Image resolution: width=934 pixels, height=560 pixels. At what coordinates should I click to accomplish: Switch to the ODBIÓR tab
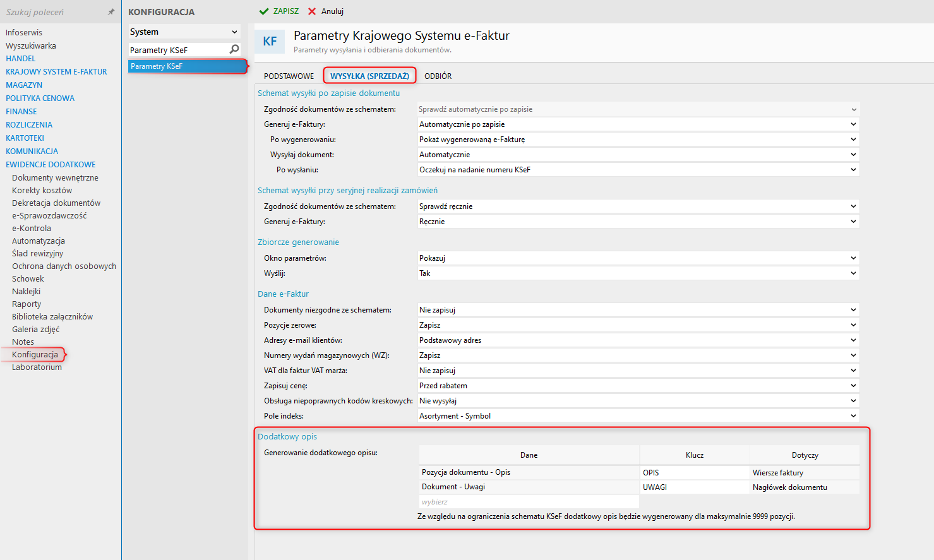pyautogui.click(x=438, y=76)
